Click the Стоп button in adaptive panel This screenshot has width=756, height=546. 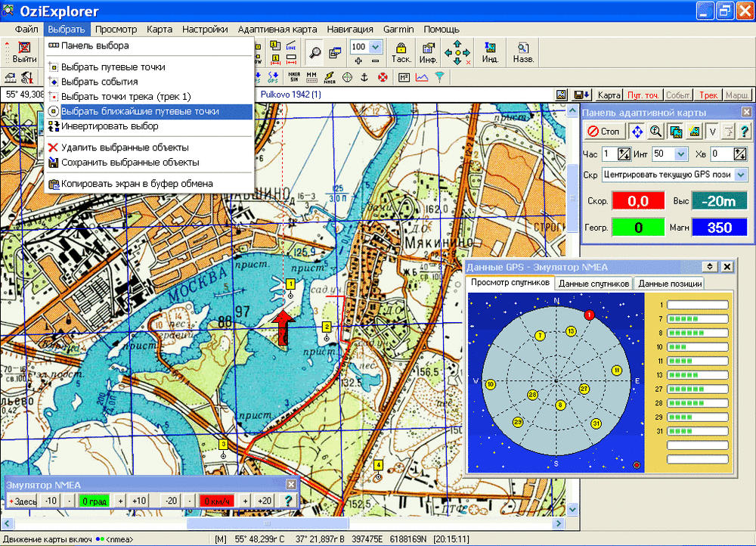[x=604, y=131]
